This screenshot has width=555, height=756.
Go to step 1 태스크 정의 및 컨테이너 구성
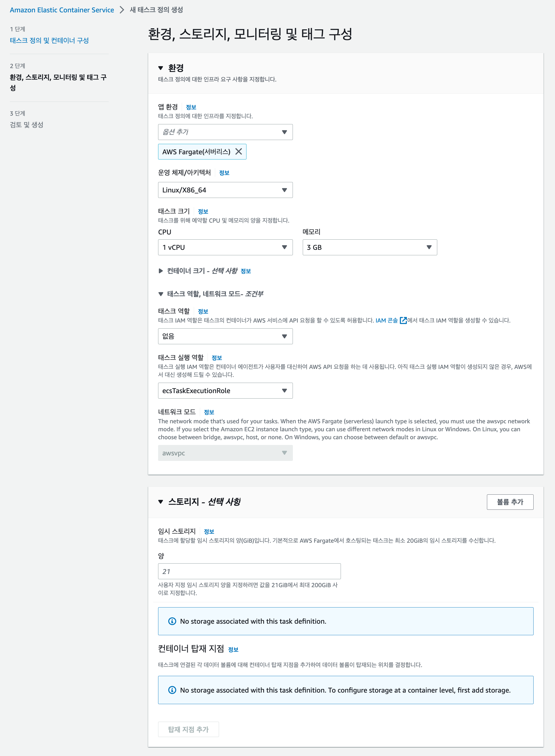49,40
